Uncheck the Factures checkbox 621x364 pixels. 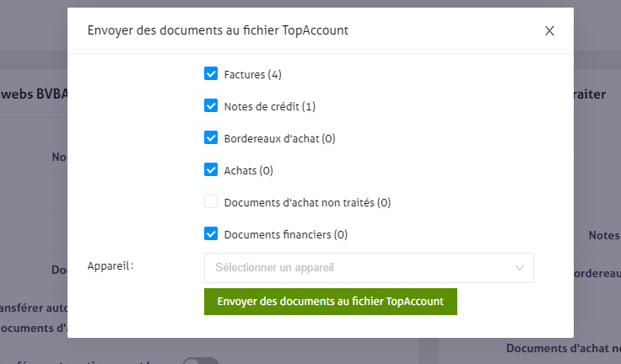pos(211,74)
